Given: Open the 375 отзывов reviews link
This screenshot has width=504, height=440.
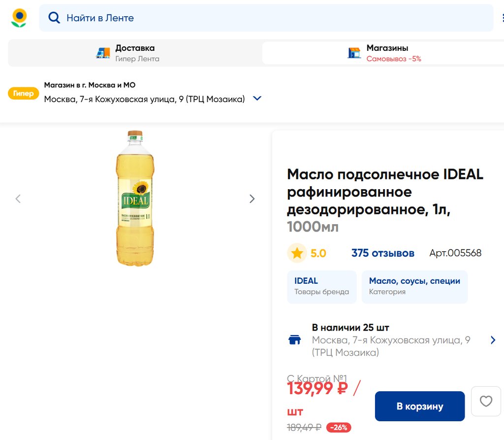Looking at the screenshot, I should pos(382,253).
